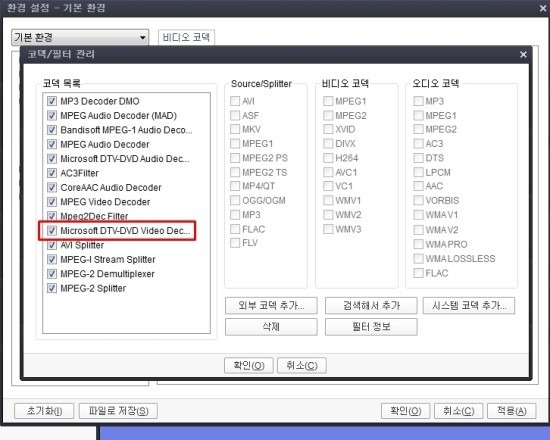Check FLAC under Source/Splitter

235,229
